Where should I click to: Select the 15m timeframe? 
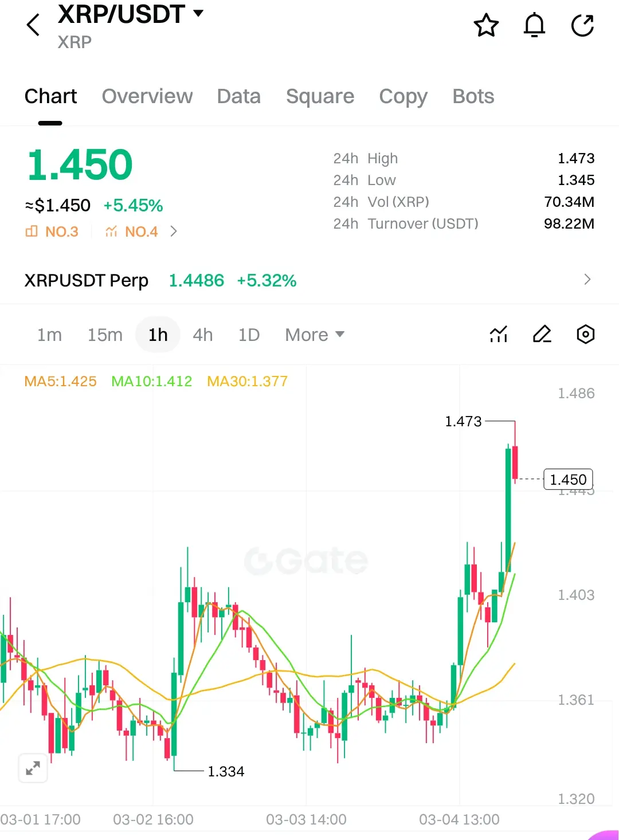click(105, 335)
